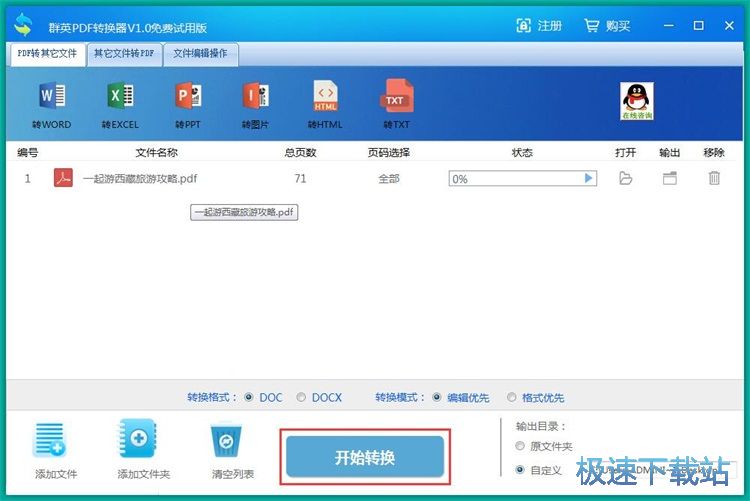Select the convert to PPT icon
Screen dimensions: 750x501
click(188, 95)
